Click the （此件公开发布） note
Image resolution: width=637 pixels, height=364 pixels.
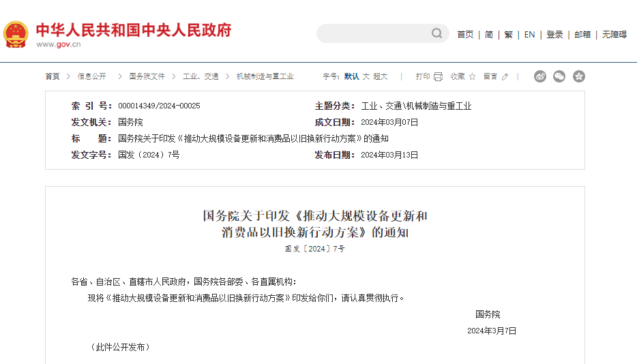pyautogui.click(x=120, y=347)
